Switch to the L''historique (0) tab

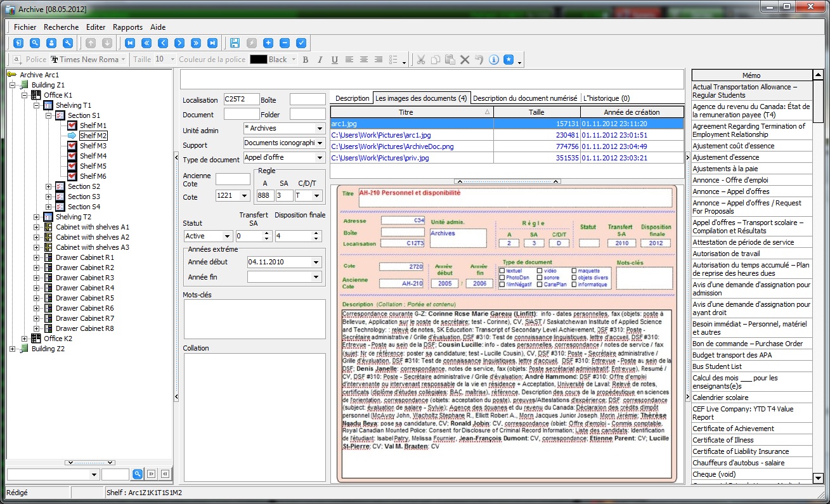(606, 98)
